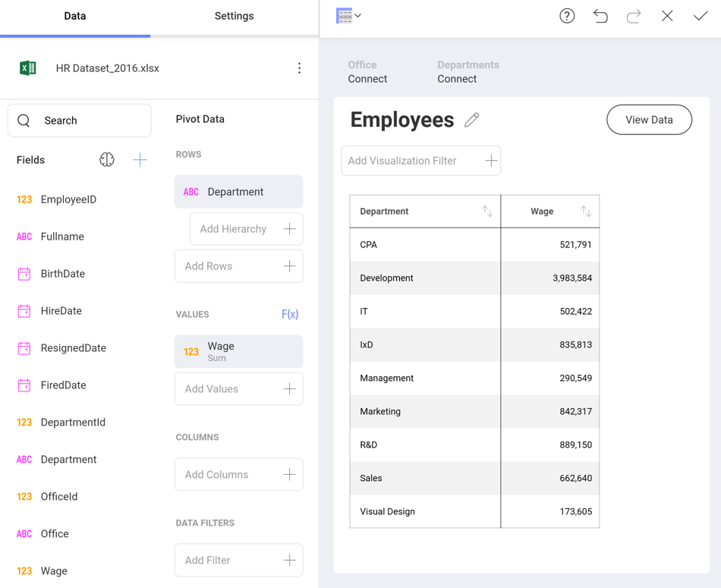The image size is (721, 588).
Task: Expand Add Hierarchy under Department
Action: [x=246, y=229]
